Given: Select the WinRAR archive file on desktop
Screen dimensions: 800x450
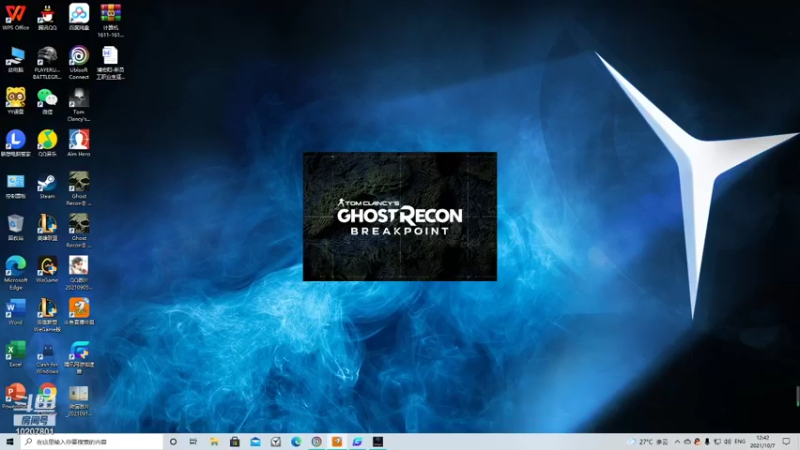Looking at the screenshot, I should [x=110, y=20].
